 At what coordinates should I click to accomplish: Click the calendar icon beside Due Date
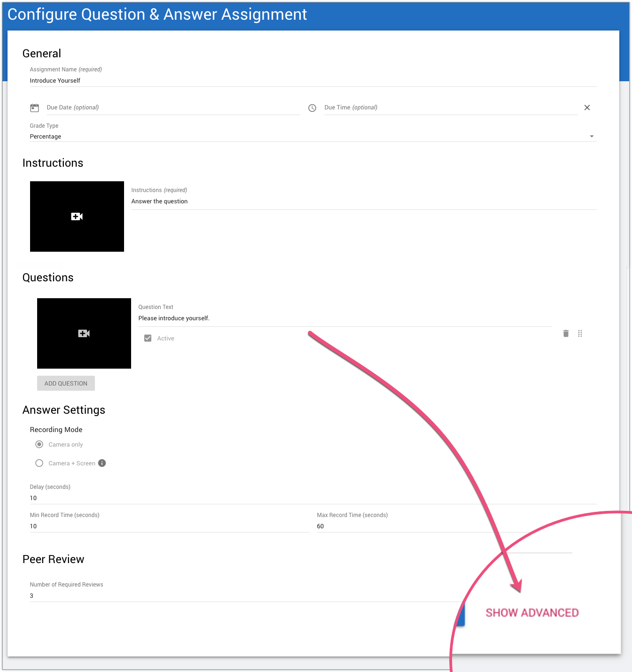pos(34,108)
